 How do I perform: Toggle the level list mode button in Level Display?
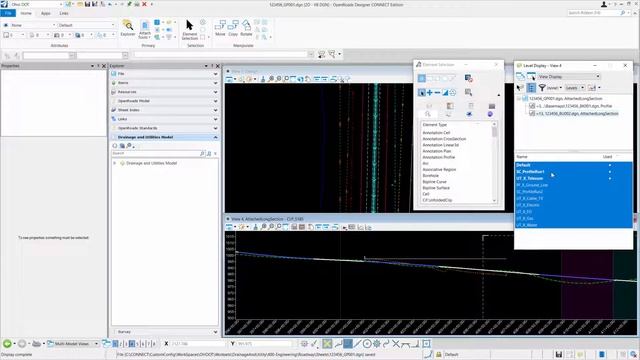(531, 87)
